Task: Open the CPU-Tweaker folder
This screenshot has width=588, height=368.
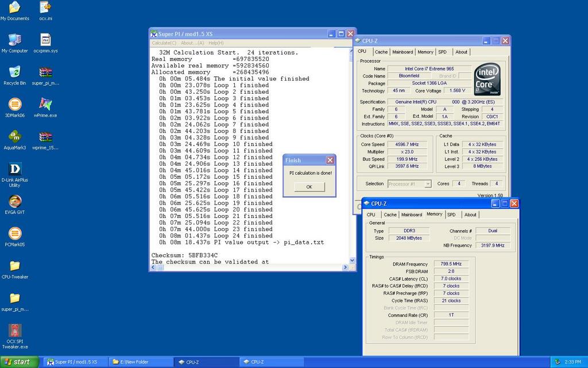Action: click(14, 266)
